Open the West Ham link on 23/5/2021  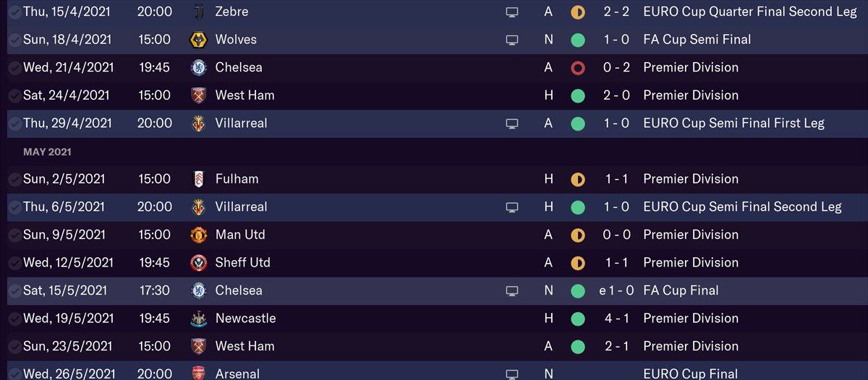click(244, 346)
